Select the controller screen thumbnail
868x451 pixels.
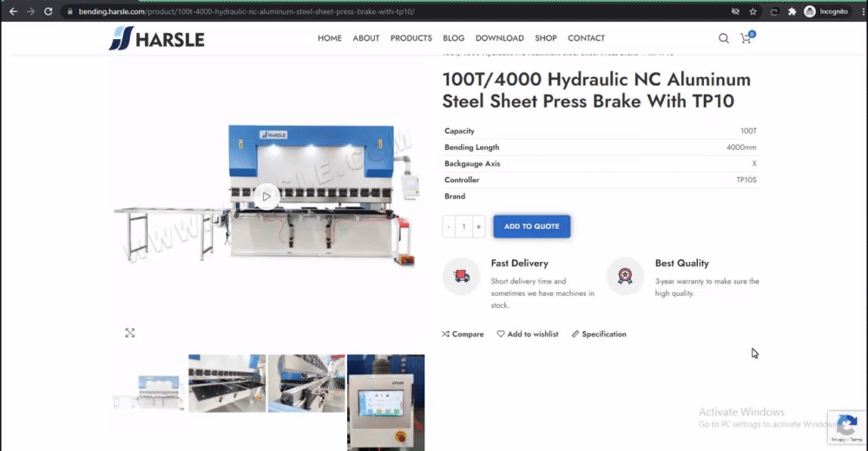(386, 402)
